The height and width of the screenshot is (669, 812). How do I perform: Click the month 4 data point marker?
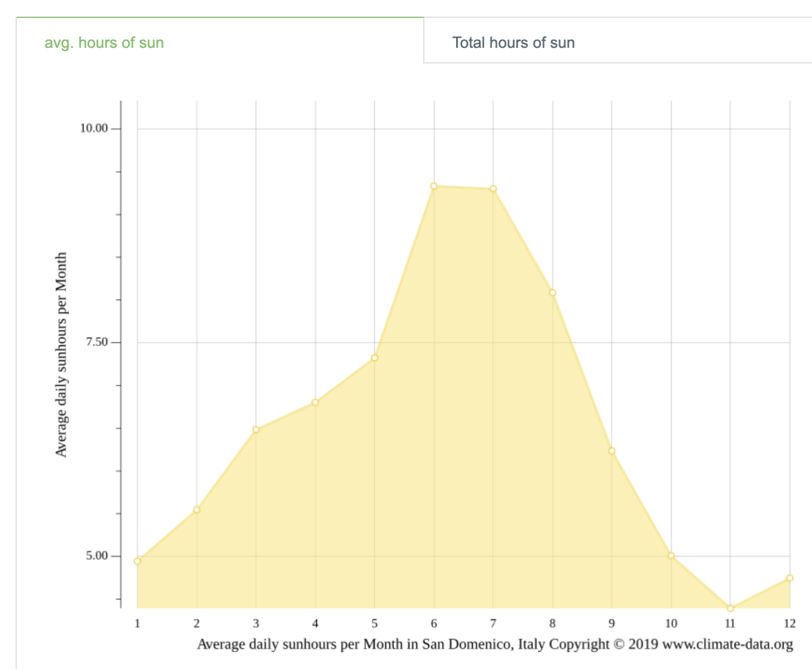point(315,402)
